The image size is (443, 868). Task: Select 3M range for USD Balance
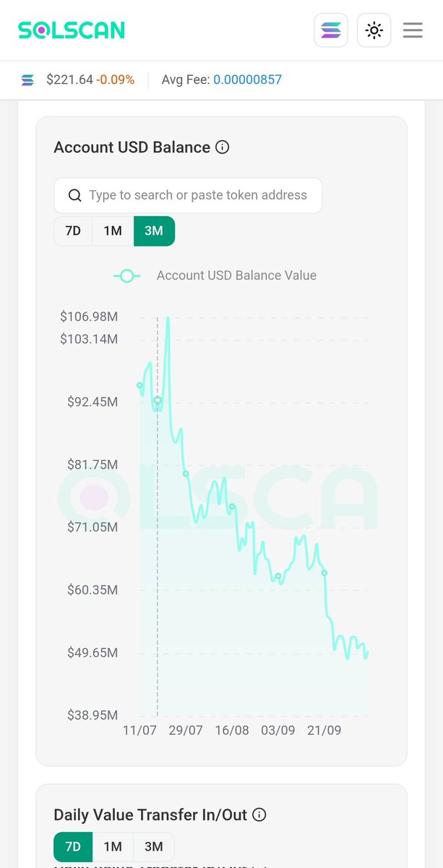[154, 231]
